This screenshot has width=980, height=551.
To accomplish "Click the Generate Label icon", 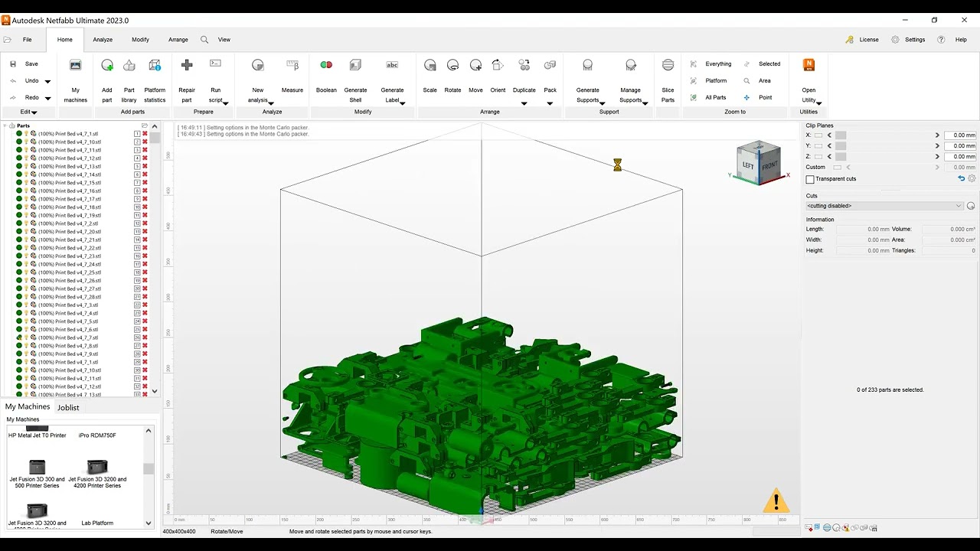I will 392,65.
